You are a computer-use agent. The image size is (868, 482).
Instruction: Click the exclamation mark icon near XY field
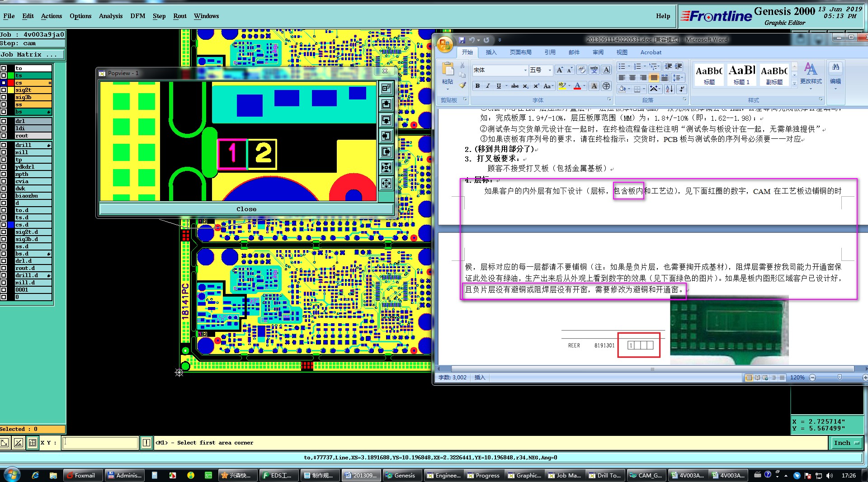click(146, 443)
